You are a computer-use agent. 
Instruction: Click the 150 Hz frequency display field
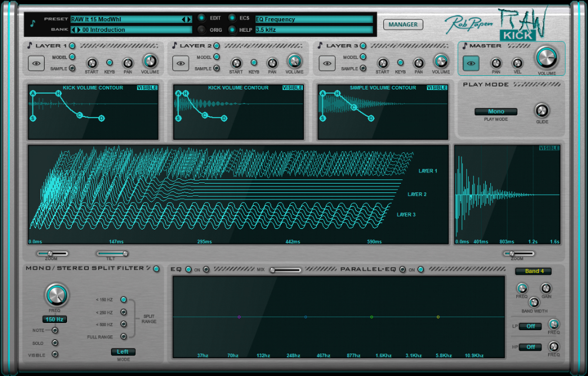(54, 318)
